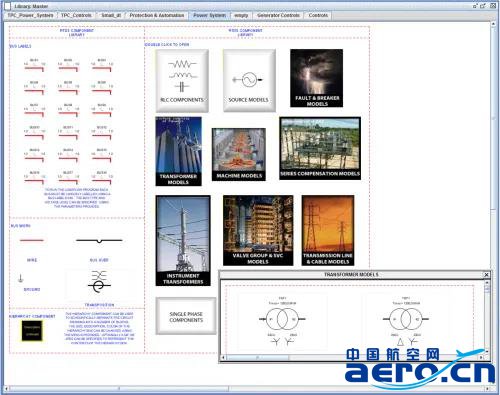
Task: Open the Instrument Transformers thumbnail
Action: tap(183, 241)
